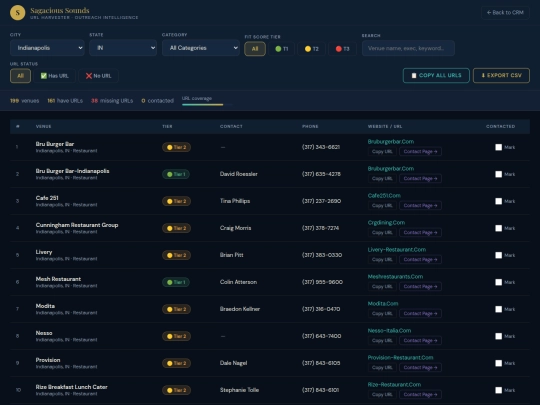Image resolution: width=540 pixels, height=405 pixels.
Task: Filter by T1 green tier
Action: click(x=282, y=49)
